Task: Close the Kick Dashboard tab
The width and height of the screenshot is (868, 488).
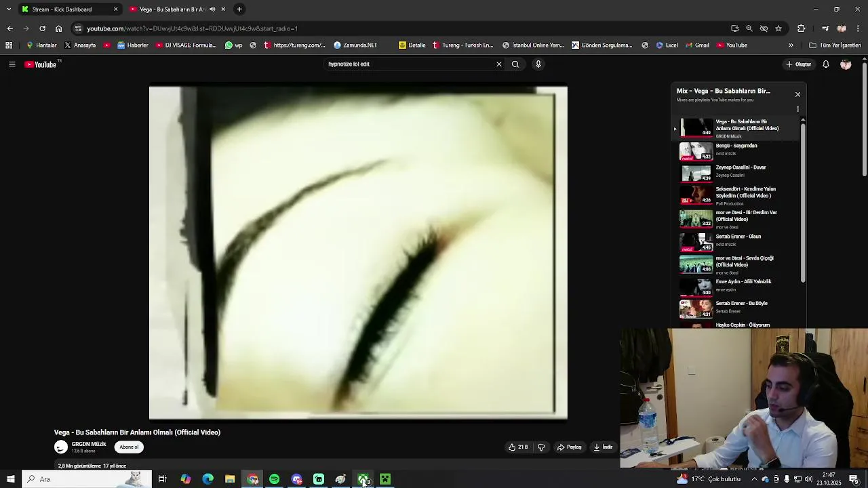Action: point(115,9)
